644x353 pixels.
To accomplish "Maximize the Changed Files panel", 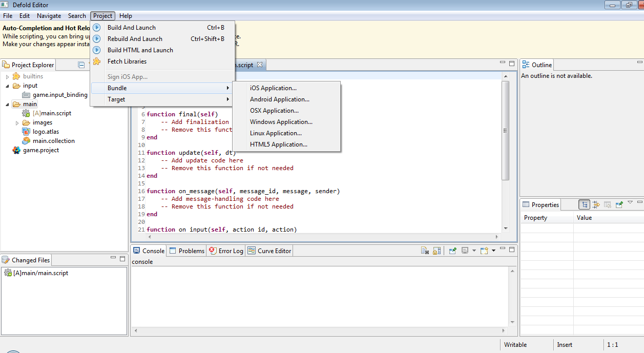I will point(122,259).
